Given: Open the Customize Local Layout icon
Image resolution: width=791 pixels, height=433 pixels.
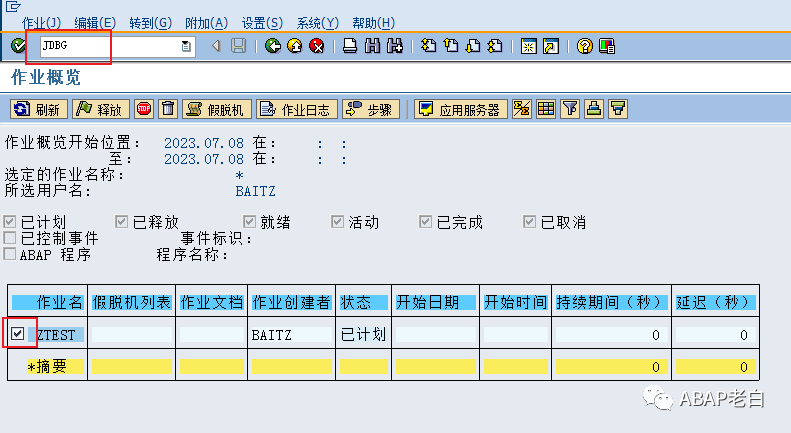Looking at the screenshot, I should click(x=607, y=46).
